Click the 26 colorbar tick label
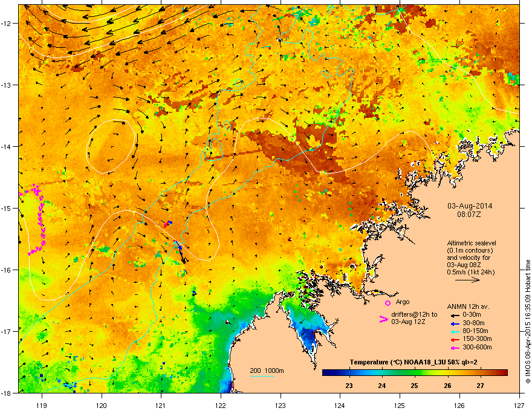Screen dimensions: 532x411 click(447, 386)
